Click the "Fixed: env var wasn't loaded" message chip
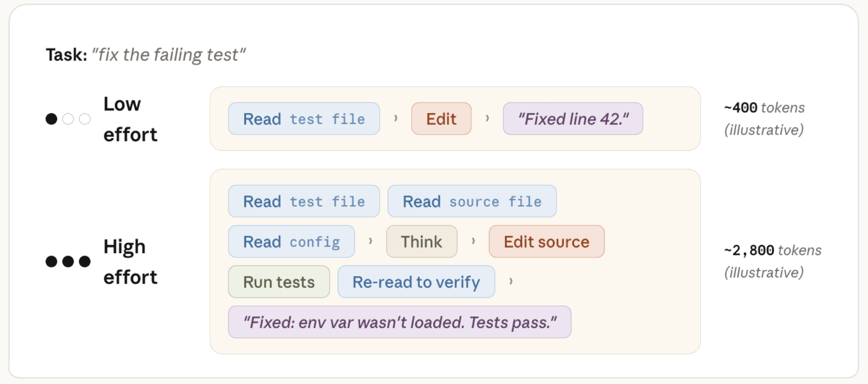The image size is (868, 384). point(400,322)
